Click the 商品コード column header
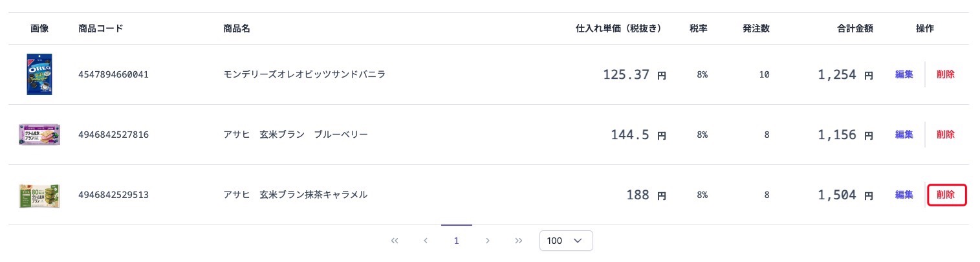 click(100, 28)
